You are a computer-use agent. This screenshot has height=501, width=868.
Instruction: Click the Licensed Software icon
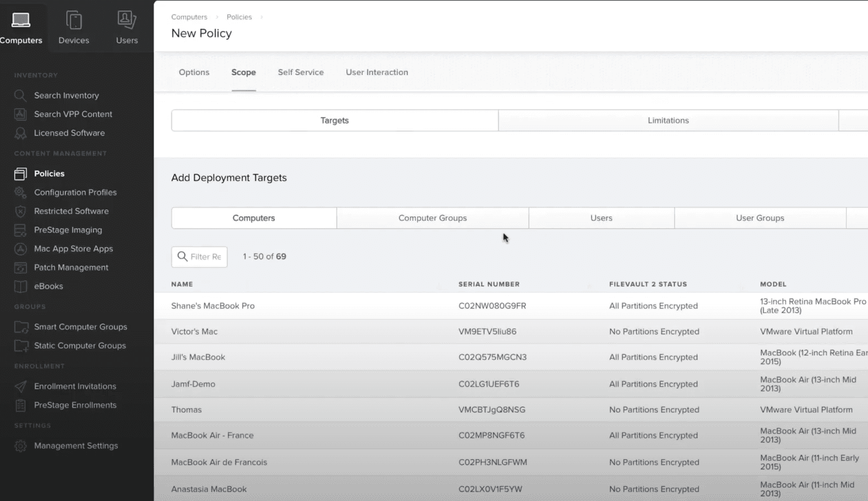(x=20, y=133)
